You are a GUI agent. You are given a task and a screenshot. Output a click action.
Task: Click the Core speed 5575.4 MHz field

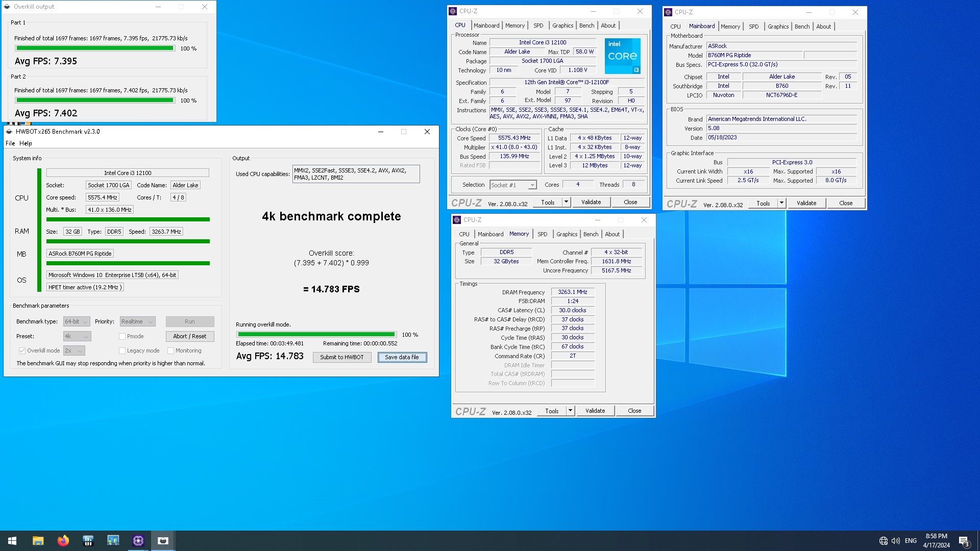[103, 197]
